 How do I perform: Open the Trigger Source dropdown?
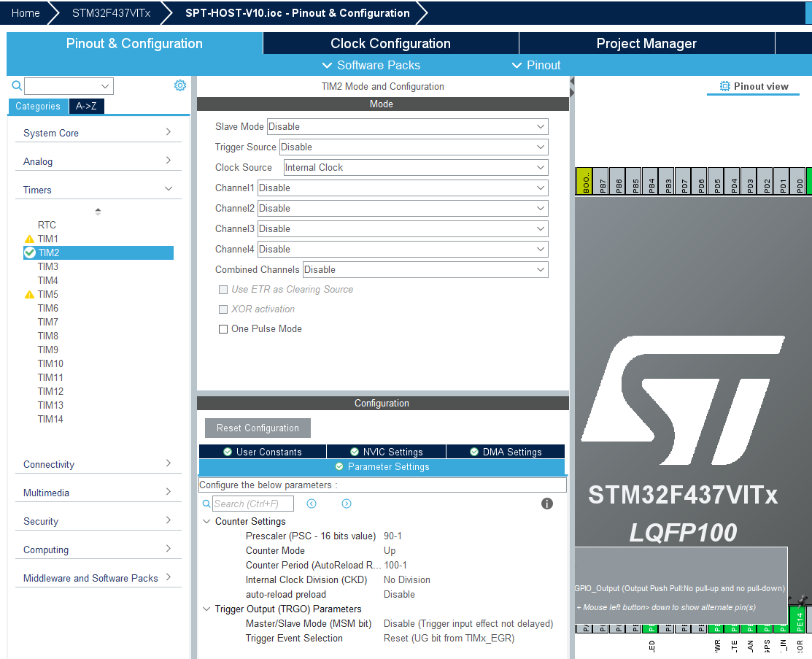[x=414, y=147]
